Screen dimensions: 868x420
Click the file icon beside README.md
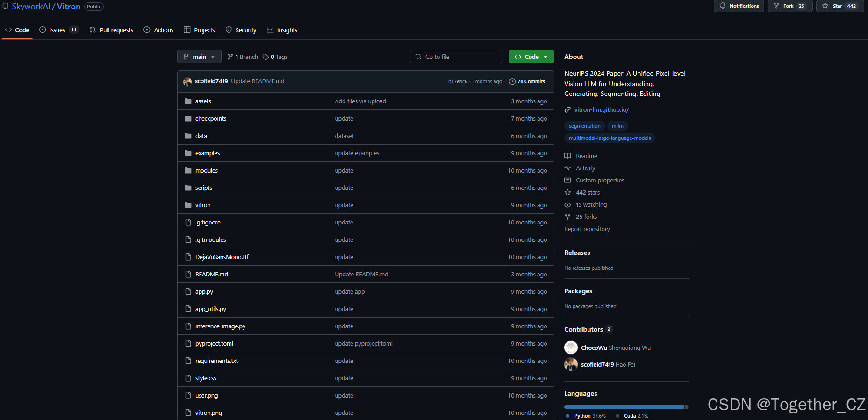tap(188, 275)
